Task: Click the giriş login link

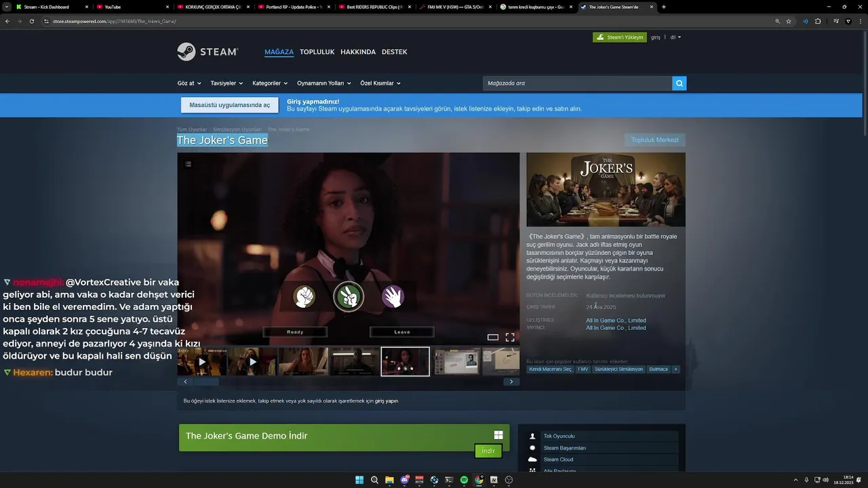Action: (656, 37)
